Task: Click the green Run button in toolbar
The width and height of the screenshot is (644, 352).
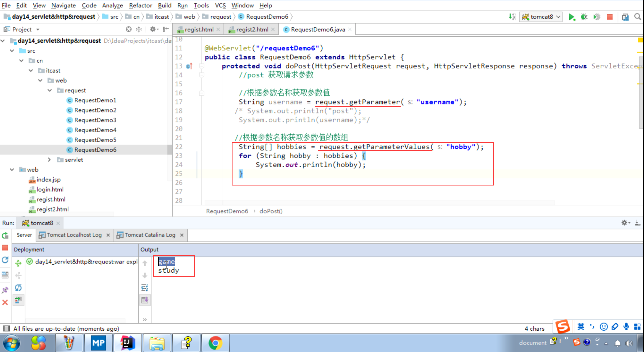Action: pyautogui.click(x=571, y=17)
